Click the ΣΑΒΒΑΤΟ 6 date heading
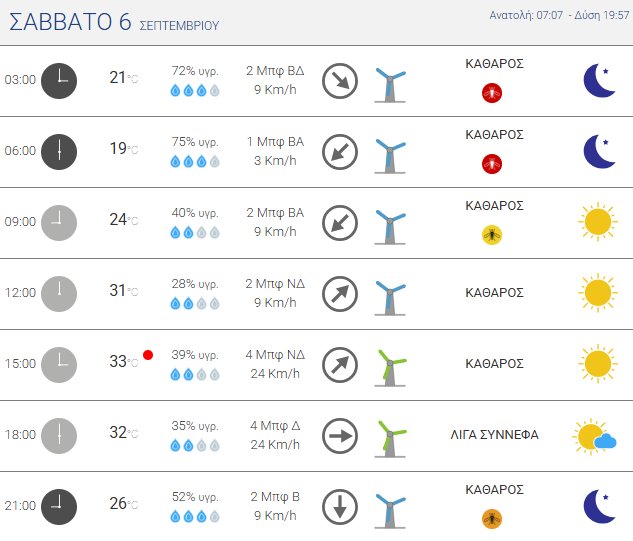 coord(70,24)
